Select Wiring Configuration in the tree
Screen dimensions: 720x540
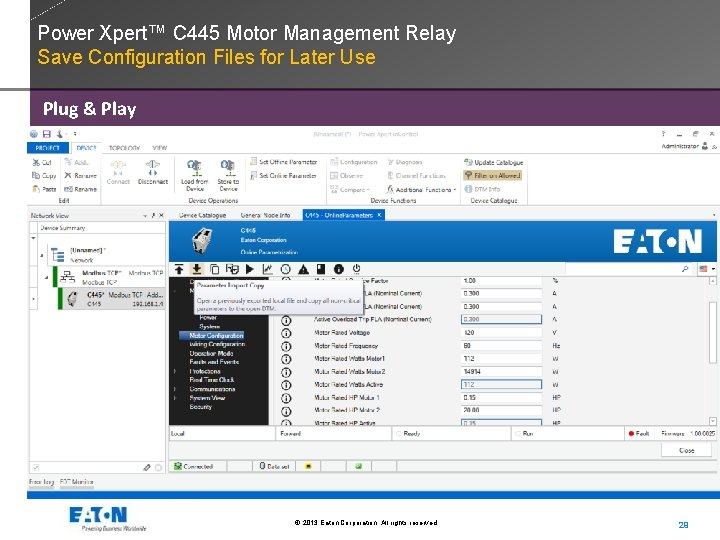(217, 344)
